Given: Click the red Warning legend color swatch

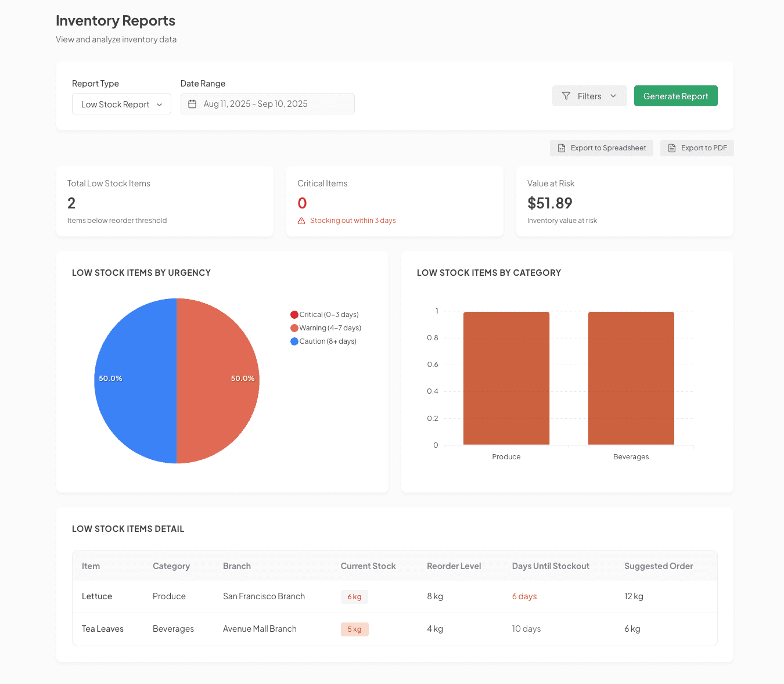Looking at the screenshot, I should pos(294,327).
